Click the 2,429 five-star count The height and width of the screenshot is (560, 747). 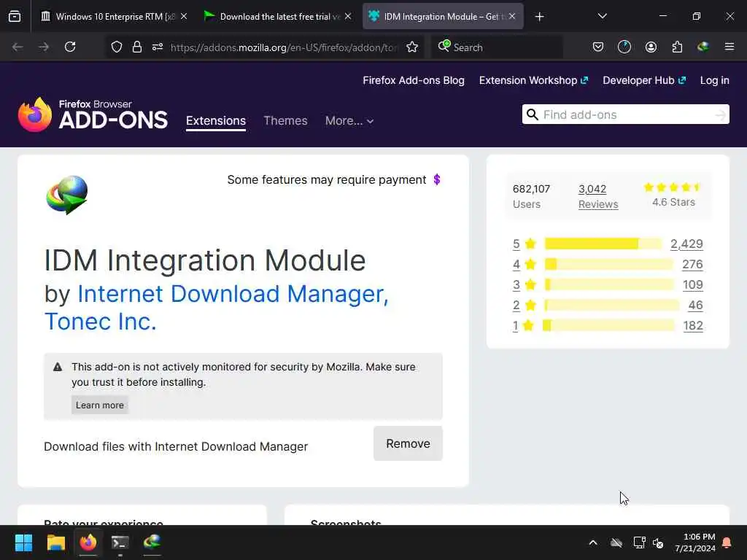coord(686,244)
